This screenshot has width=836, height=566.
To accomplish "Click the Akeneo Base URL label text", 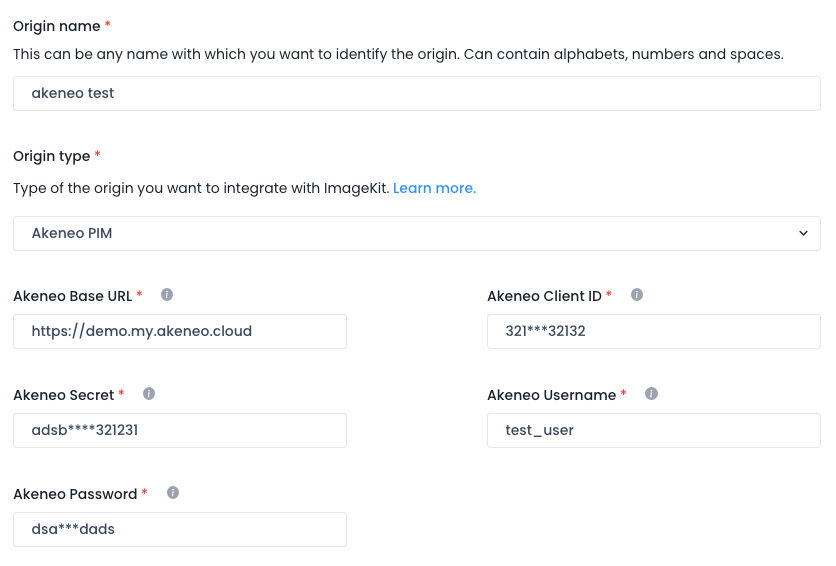I will coord(73,296).
